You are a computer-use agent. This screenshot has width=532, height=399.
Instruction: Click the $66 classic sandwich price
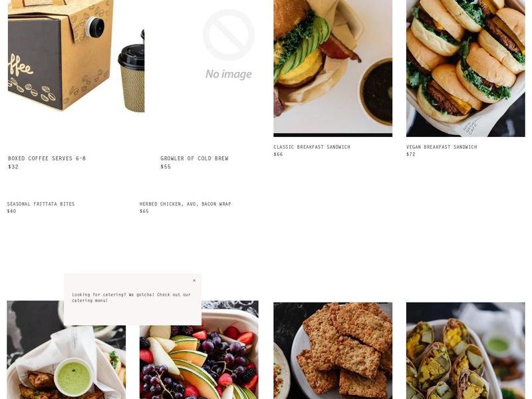[x=278, y=154]
